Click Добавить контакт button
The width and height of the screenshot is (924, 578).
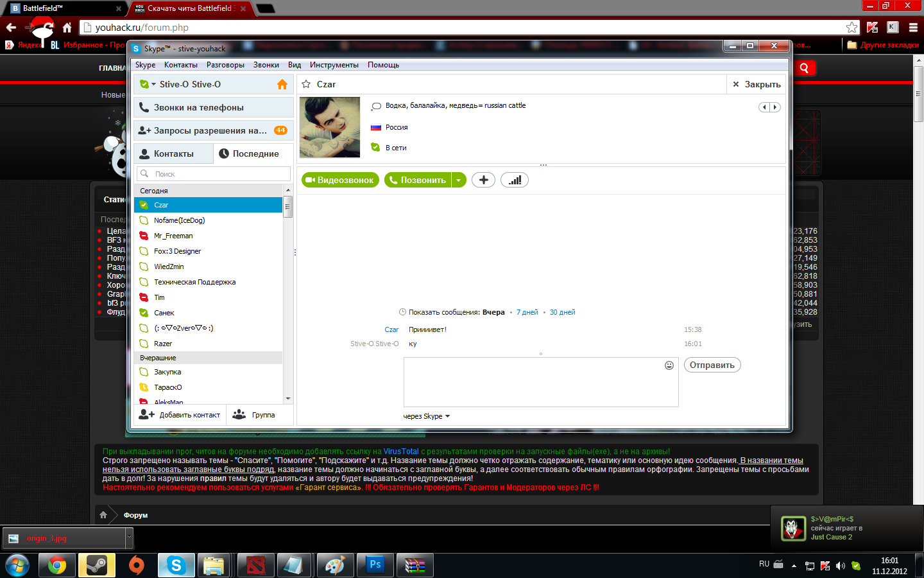[180, 415]
